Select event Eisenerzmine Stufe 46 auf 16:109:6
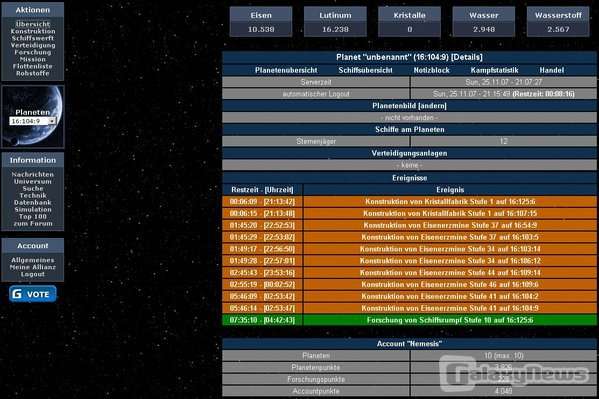Image resolution: width=599 pixels, height=399 pixels. pyautogui.click(x=450, y=284)
